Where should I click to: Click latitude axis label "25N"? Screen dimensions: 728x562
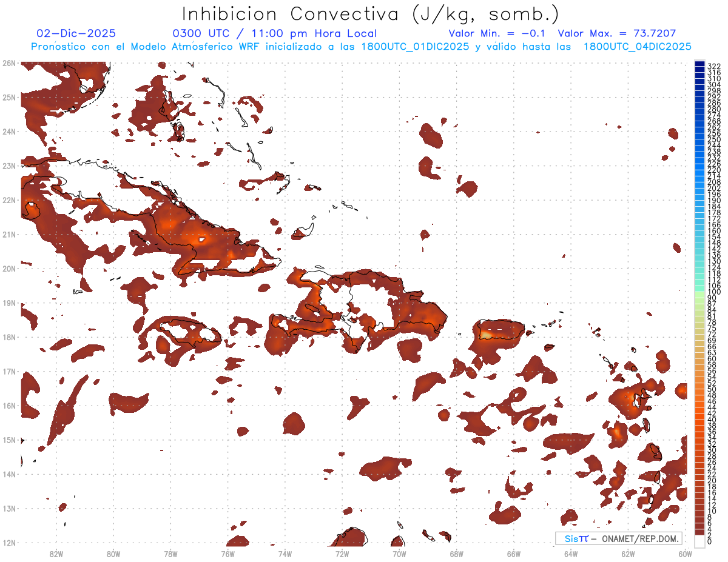click(x=8, y=97)
